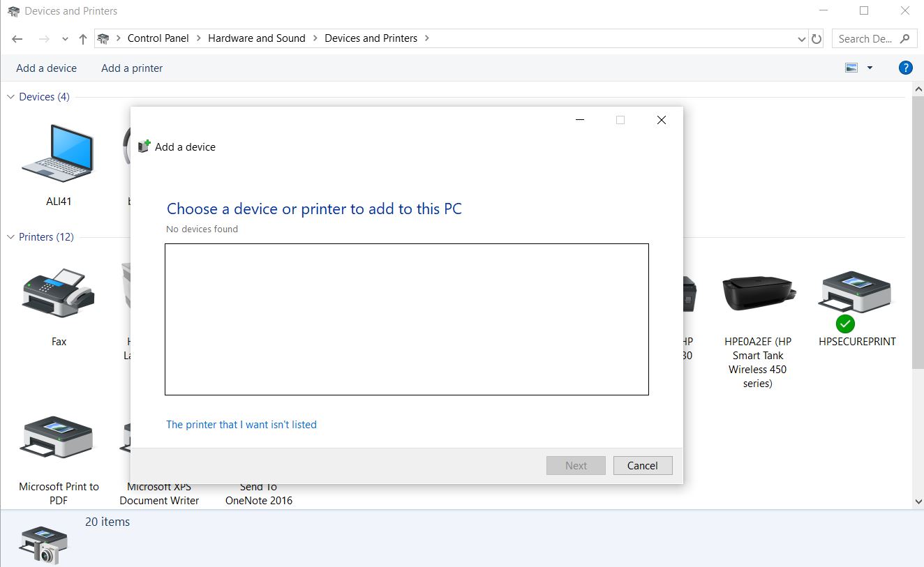Refresh the Devices and Printers view
924x567 pixels.
[x=817, y=38]
